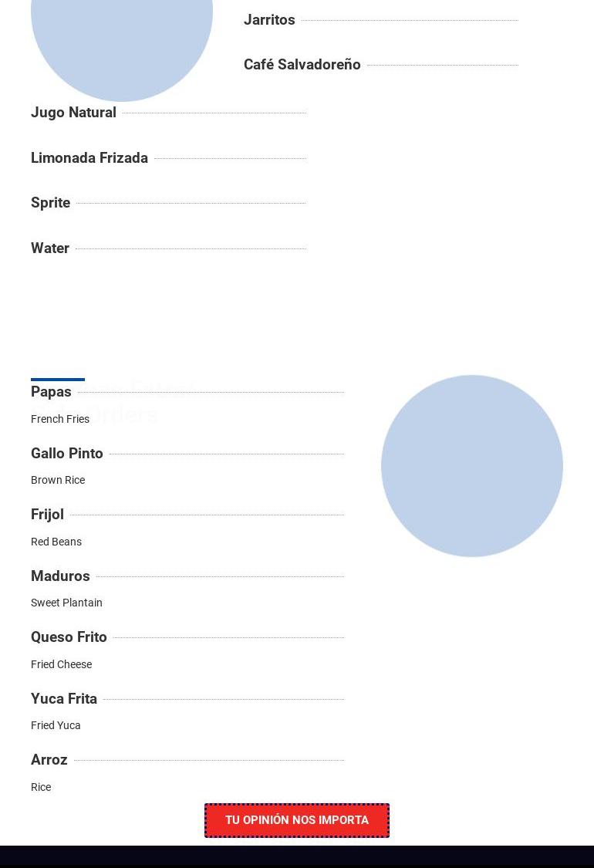Screen dimensions: 594x868
Task: Click the Fried Cheese description text
Action: (61, 664)
